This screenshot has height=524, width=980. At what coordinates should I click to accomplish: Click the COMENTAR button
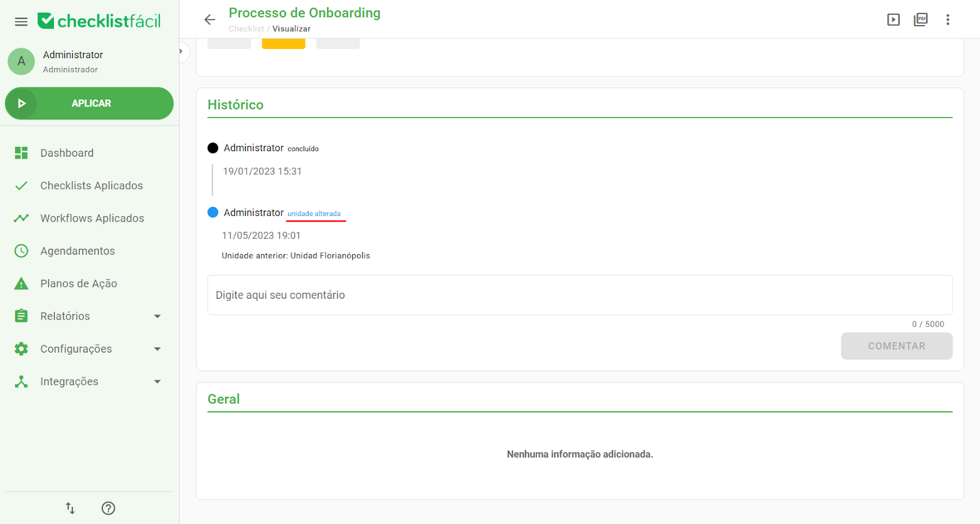point(897,346)
